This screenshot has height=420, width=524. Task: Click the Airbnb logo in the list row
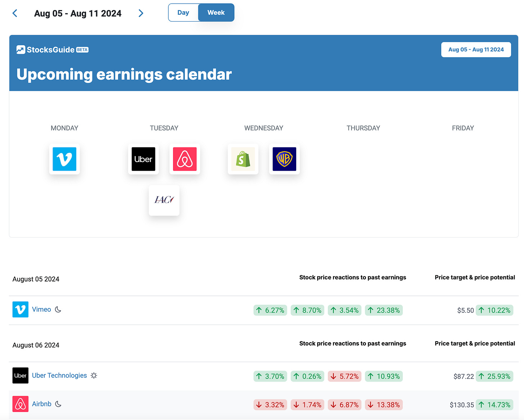21,404
